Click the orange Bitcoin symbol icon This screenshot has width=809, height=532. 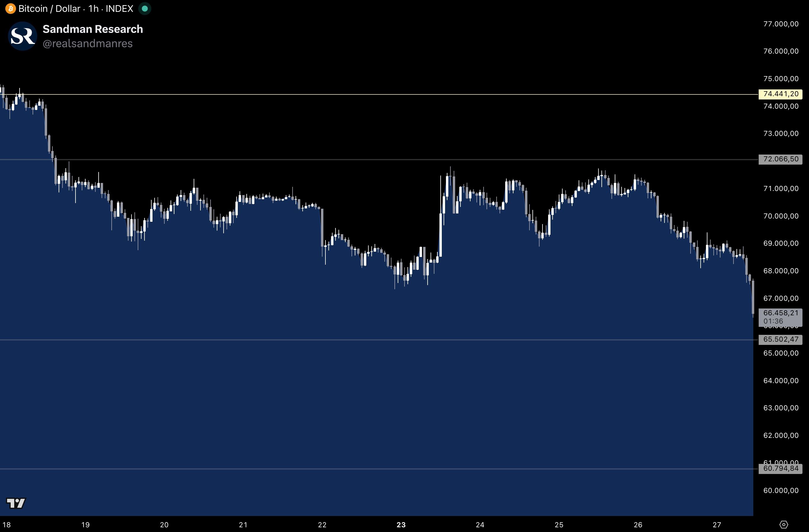(10, 9)
